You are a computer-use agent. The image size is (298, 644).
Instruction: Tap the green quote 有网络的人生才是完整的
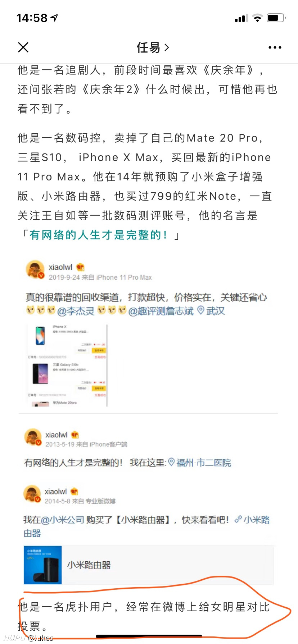pos(98,235)
